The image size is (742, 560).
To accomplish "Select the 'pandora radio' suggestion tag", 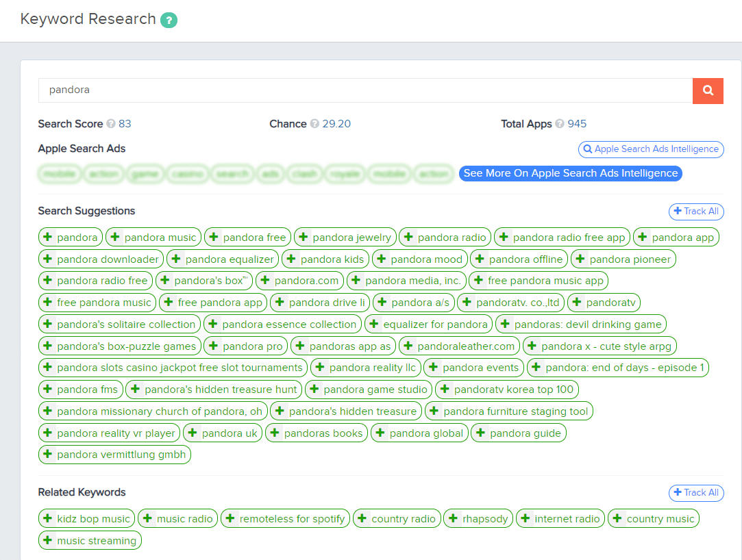I will (x=445, y=237).
